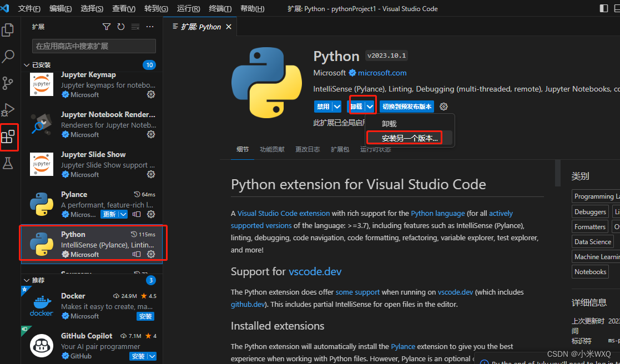Refresh the extensions list
This screenshot has width=620, height=364.
(121, 27)
